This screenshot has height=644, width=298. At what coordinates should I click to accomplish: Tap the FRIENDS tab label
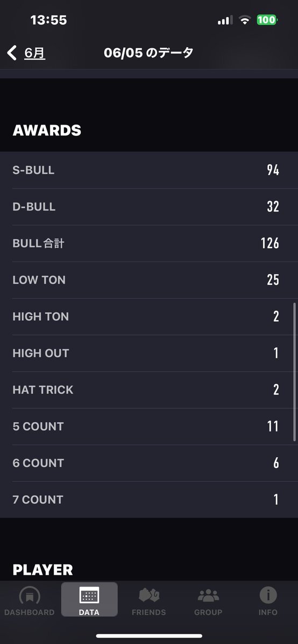(149, 612)
